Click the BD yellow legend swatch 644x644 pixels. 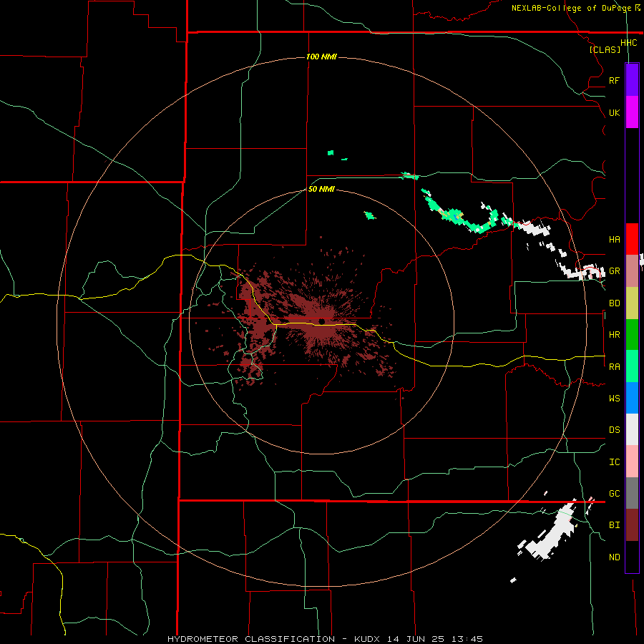click(632, 303)
